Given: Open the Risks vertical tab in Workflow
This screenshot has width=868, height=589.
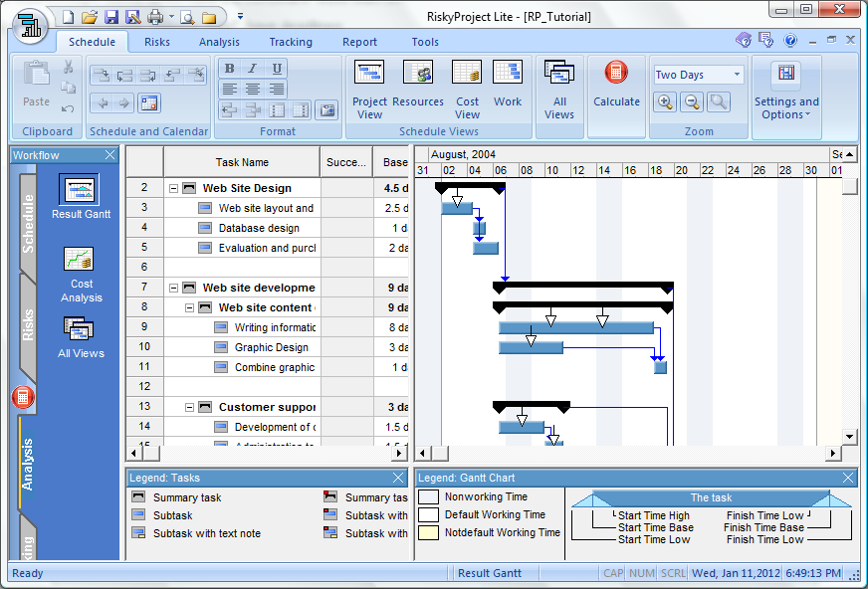Looking at the screenshot, I should 28,325.
